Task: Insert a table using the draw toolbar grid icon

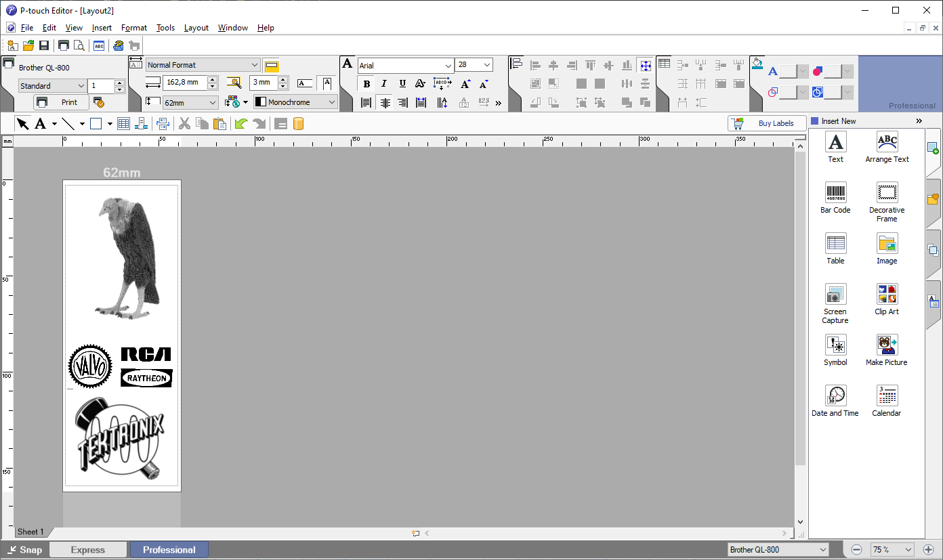Action: click(123, 124)
